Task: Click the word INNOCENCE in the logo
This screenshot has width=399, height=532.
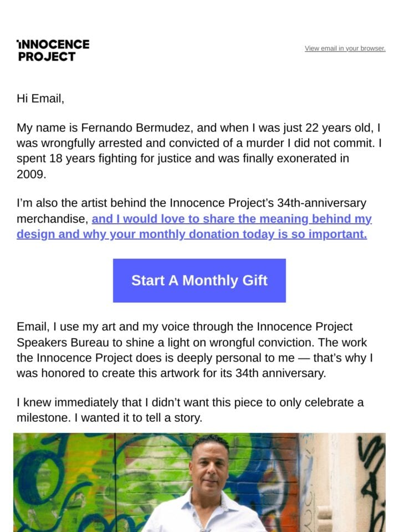Action: pyautogui.click(x=53, y=44)
